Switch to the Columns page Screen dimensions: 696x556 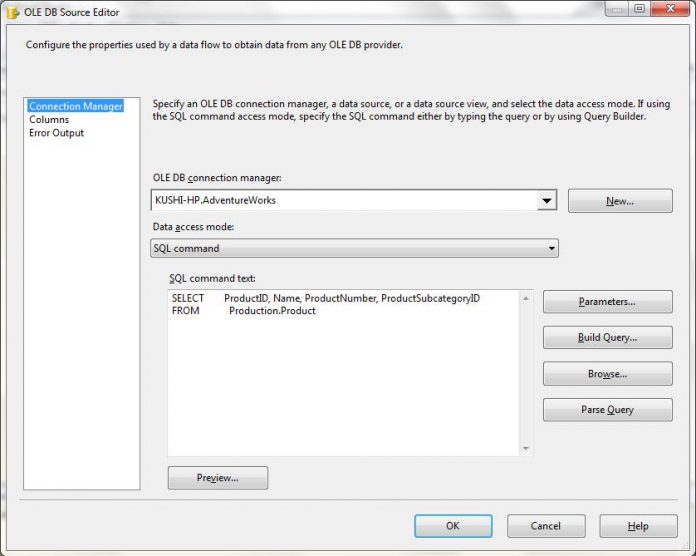pos(49,120)
